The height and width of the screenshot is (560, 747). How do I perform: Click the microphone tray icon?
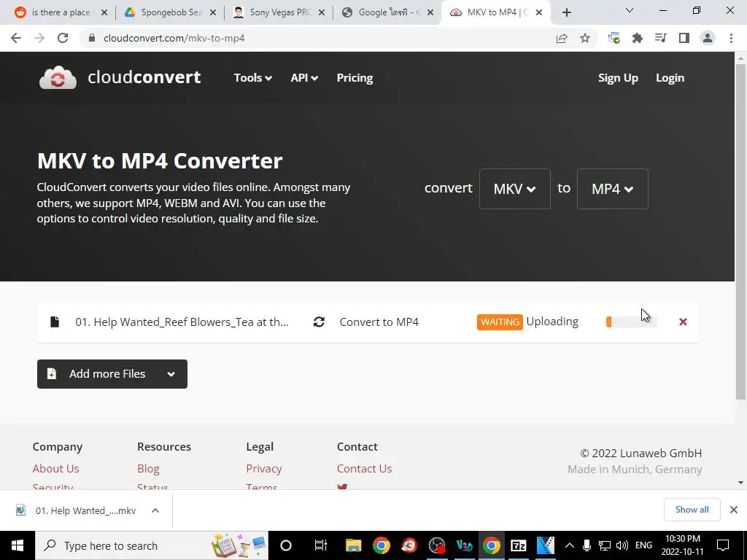pyautogui.click(x=587, y=545)
